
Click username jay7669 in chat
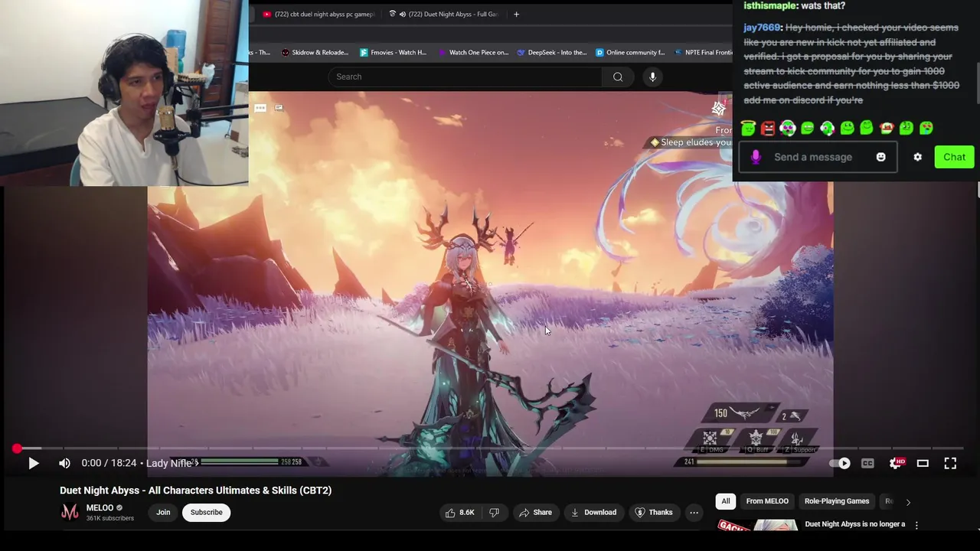click(762, 28)
